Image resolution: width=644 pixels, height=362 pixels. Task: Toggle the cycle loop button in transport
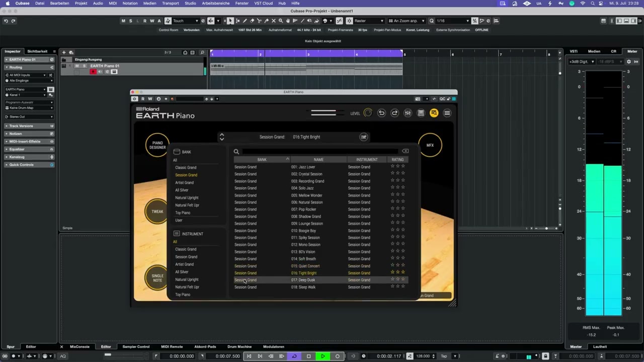[295, 356]
